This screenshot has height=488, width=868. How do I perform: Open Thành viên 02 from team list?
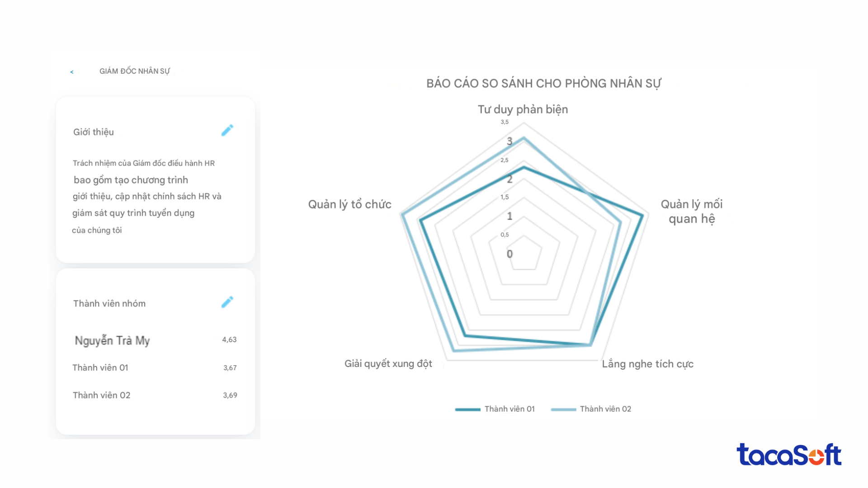point(102,395)
